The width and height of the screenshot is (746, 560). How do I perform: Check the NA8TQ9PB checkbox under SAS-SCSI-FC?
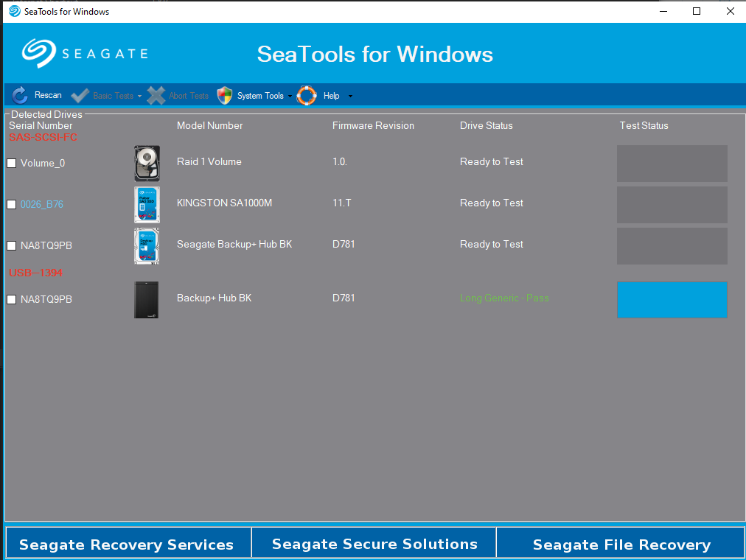coord(12,246)
